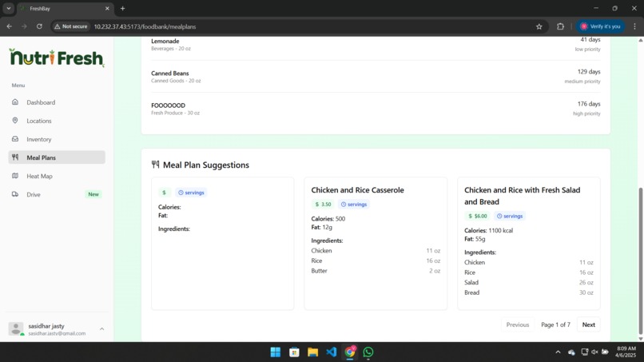
Task: Click Salad ingredient row
Action: pos(529,282)
